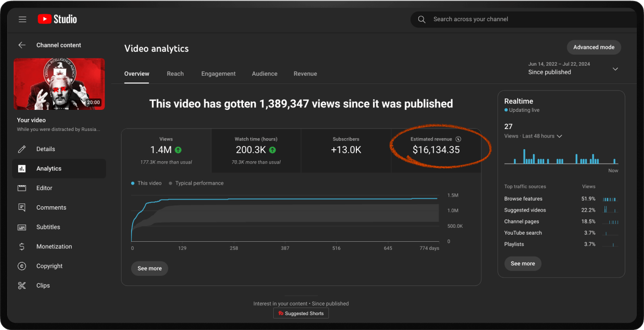
Task: Click the Comments speech bubble icon
Action: [x=22, y=208]
